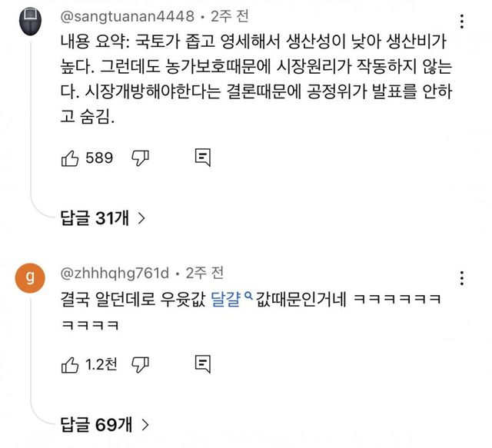The image size is (492, 448).
Task: Click the chevron beside 답글 31개
Action: [141, 218]
